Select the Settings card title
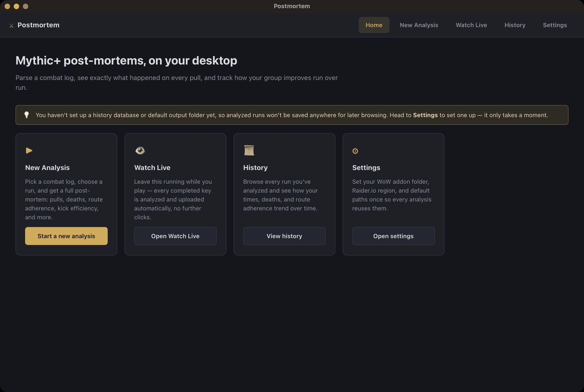Viewport: 584px width, 392px height. (x=366, y=168)
